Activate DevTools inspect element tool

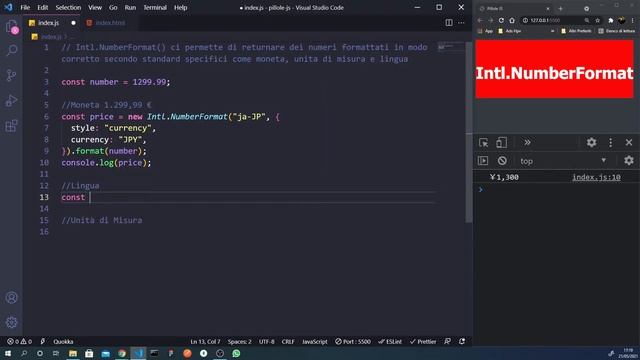point(484,142)
